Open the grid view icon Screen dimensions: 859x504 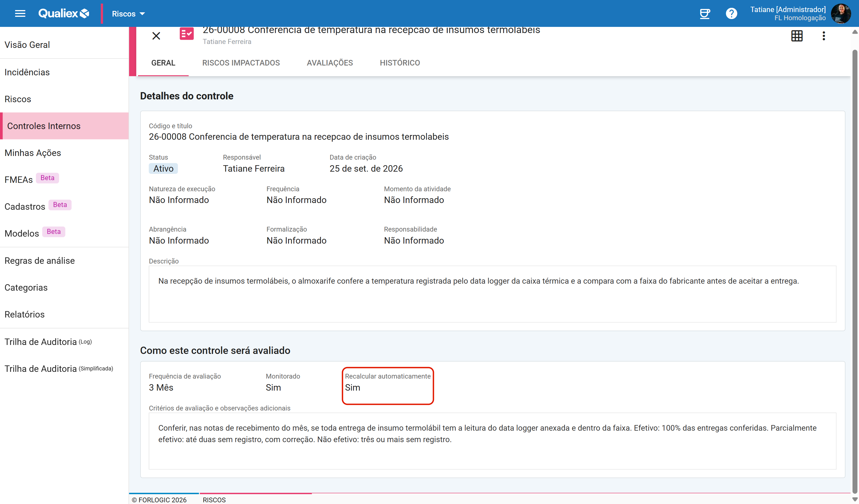[797, 36]
